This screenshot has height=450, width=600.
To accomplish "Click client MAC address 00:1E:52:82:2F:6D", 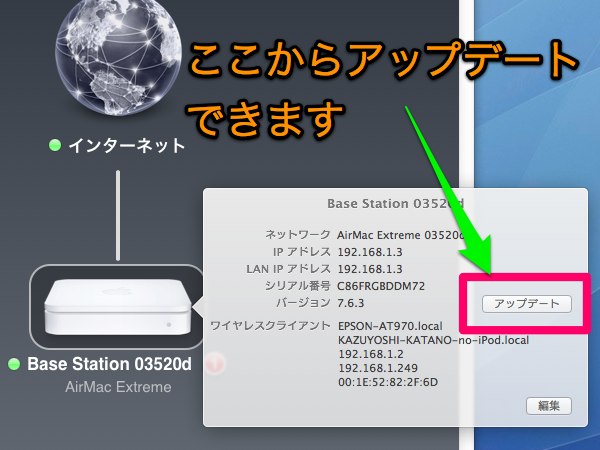I will [x=388, y=382].
